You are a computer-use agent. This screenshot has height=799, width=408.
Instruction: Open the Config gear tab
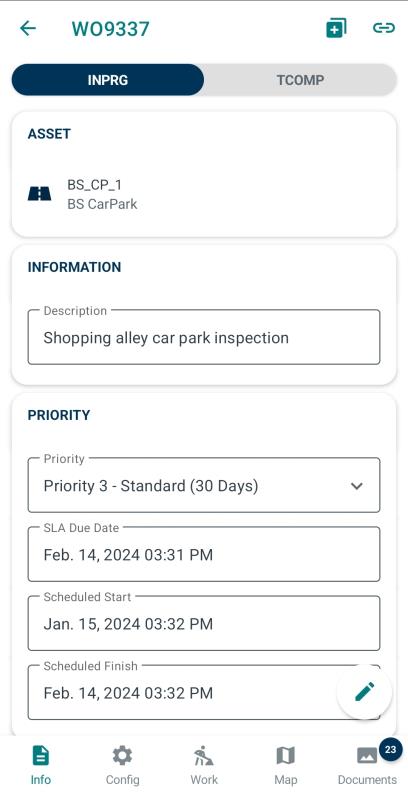[122, 765]
